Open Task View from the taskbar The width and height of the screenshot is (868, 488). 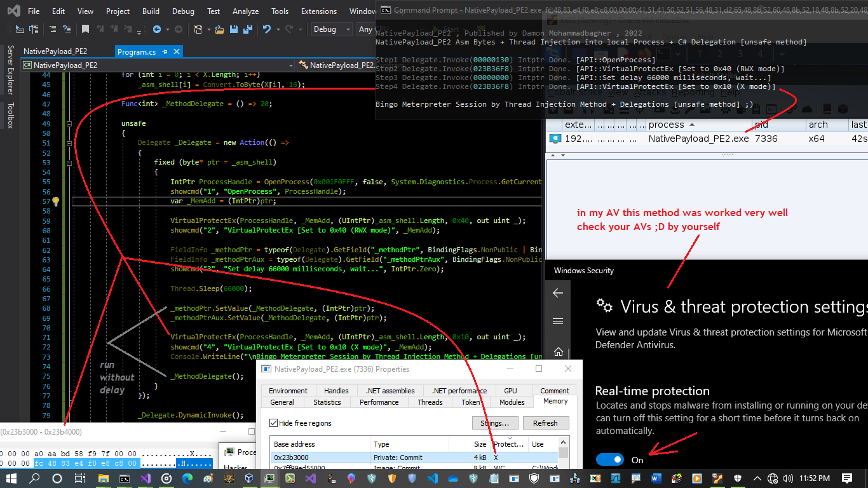click(79, 478)
